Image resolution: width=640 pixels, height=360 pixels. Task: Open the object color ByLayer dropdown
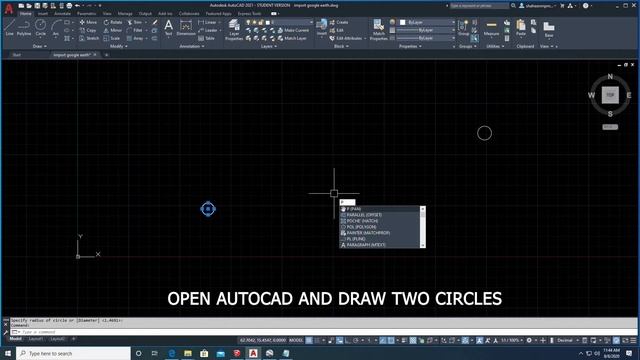pos(427,22)
